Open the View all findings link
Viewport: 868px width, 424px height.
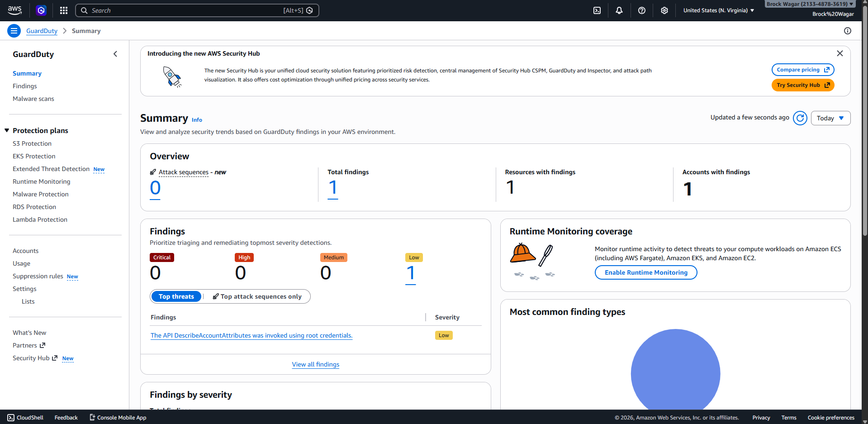click(315, 364)
